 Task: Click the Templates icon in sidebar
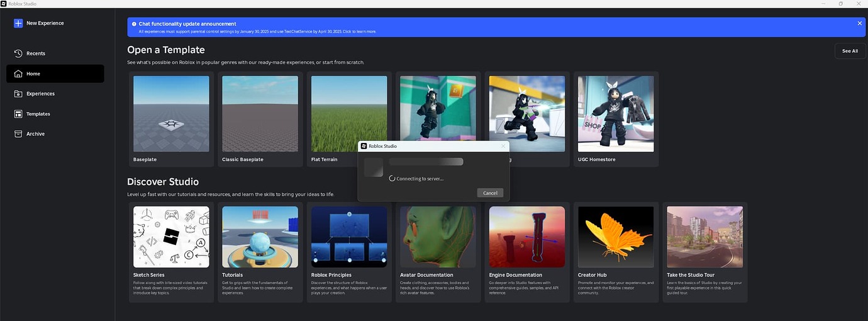click(x=18, y=114)
